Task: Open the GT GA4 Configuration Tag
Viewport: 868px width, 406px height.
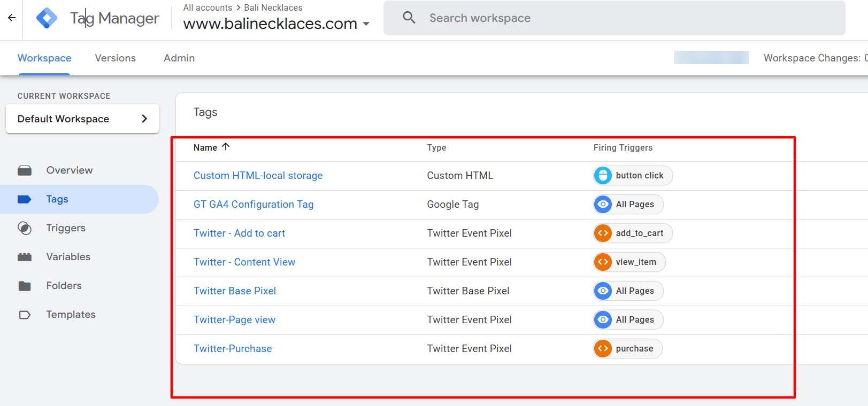Action: point(254,204)
